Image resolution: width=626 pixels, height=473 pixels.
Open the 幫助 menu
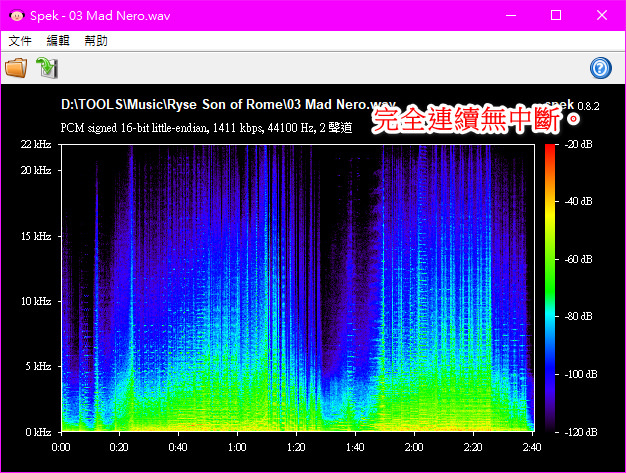[96, 41]
